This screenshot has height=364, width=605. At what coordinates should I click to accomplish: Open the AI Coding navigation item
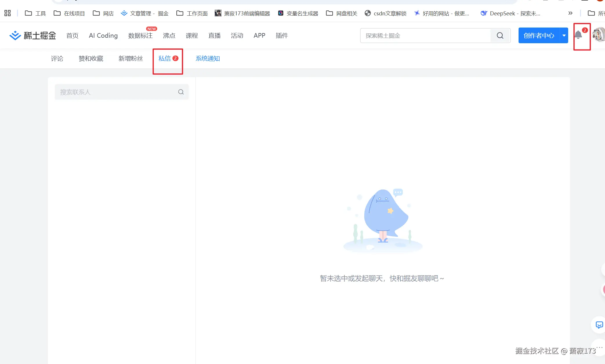[x=103, y=35]
